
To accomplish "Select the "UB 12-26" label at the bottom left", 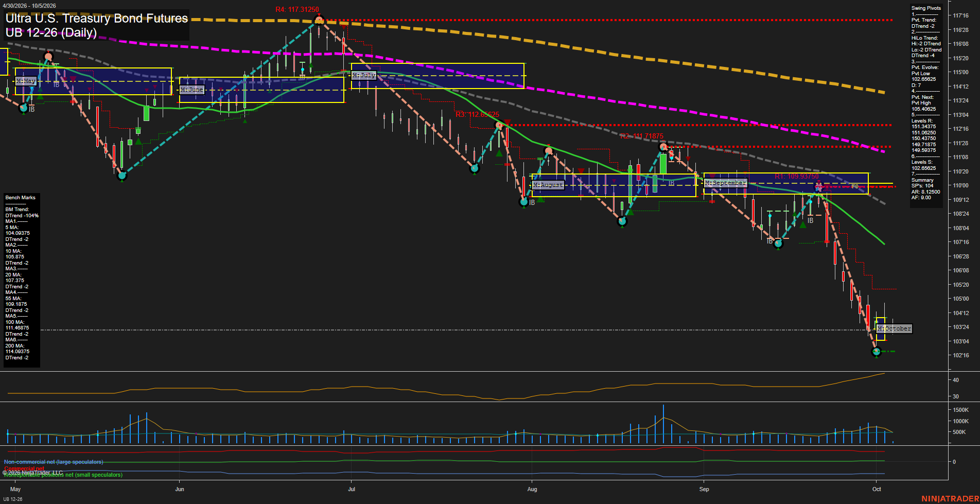I will point(13,499).
